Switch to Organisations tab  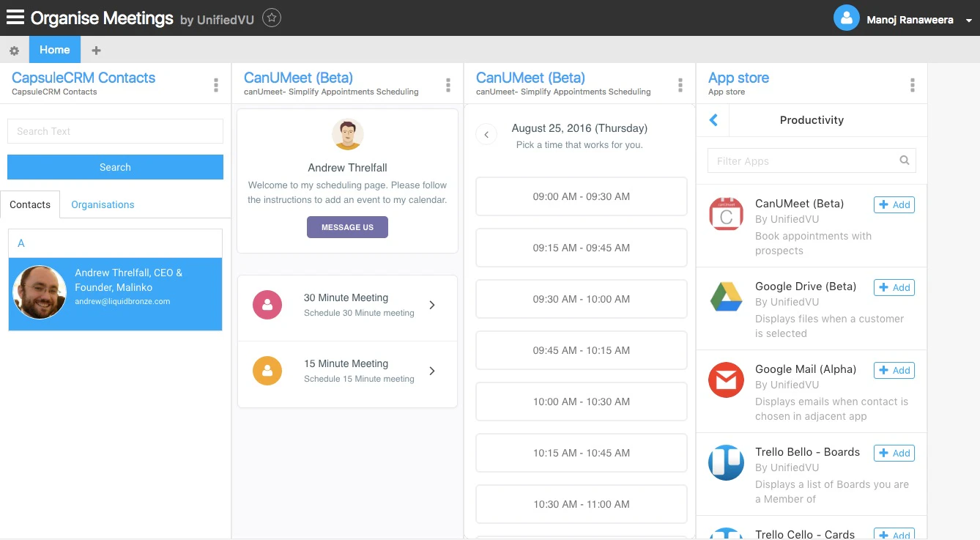[x=103, y=204]
